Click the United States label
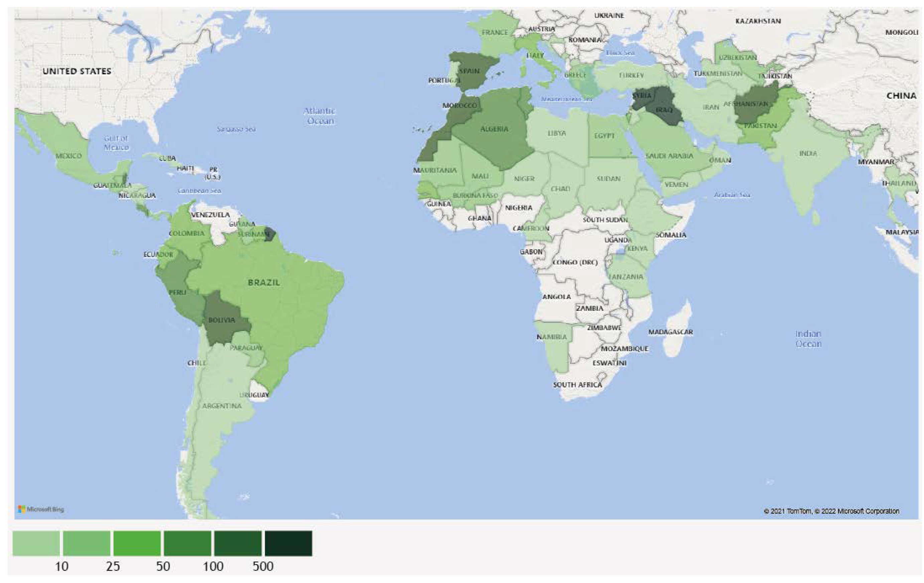The width and height of the screenshot is (924, 583). (x=77, y=71)
